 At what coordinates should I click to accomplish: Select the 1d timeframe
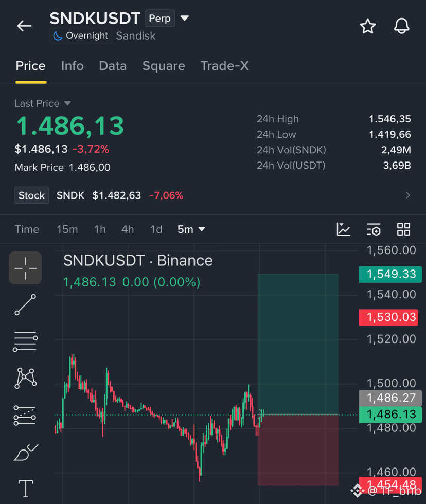click(x=156, y=229)
